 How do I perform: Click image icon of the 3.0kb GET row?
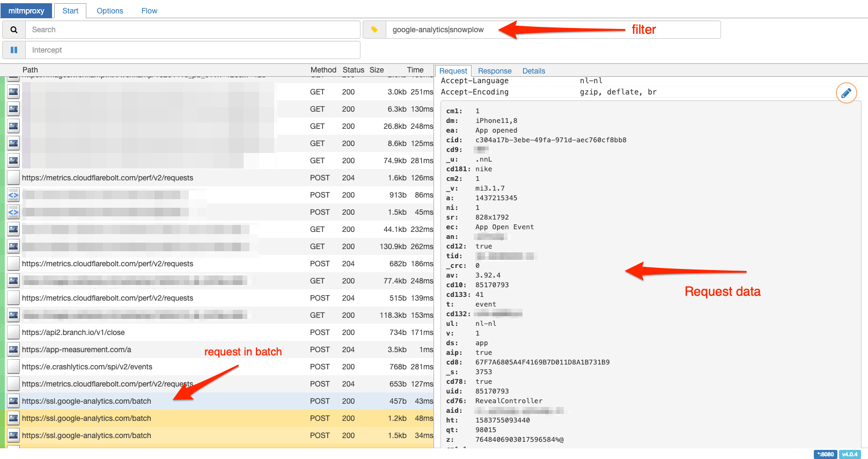[13, 92]
